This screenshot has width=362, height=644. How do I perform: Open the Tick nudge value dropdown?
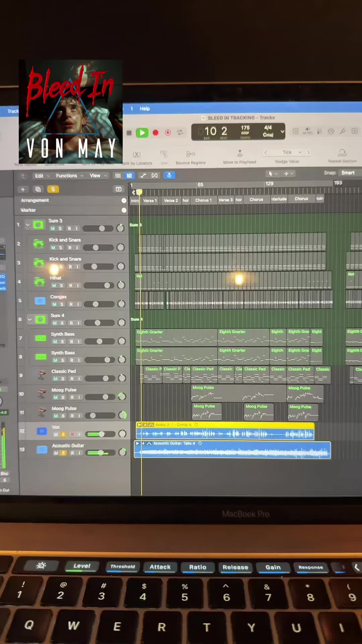point(287,152)
